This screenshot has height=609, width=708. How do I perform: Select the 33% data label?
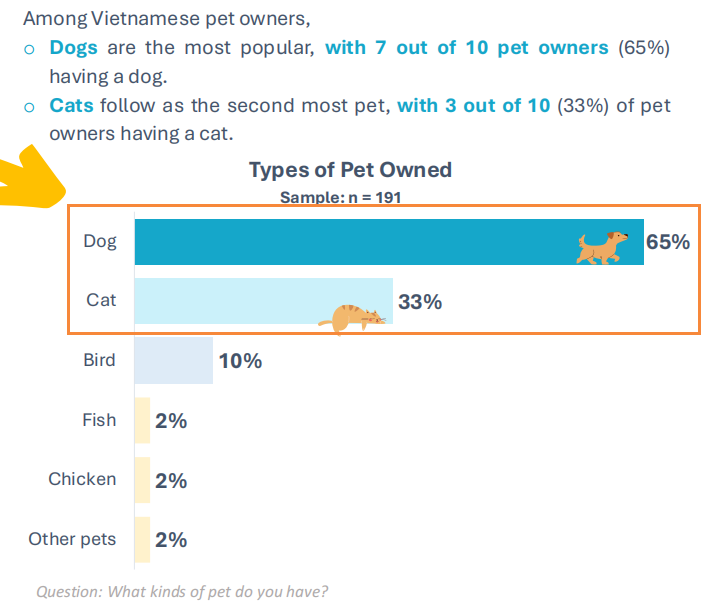[420, 301]
